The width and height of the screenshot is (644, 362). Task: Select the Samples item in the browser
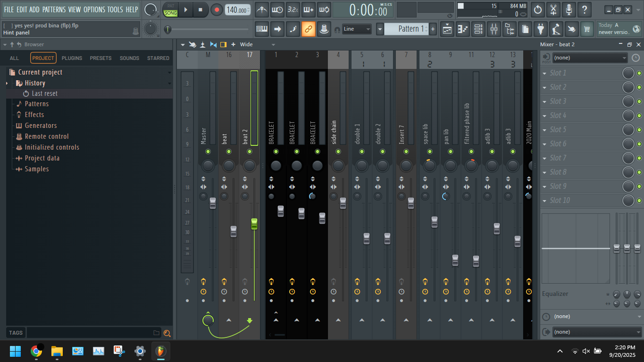click(x=36, y=169)
